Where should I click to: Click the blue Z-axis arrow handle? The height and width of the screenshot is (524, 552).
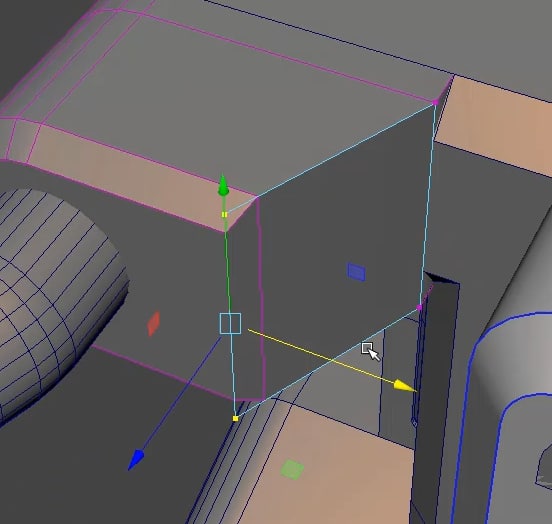[x=136, y=460]
